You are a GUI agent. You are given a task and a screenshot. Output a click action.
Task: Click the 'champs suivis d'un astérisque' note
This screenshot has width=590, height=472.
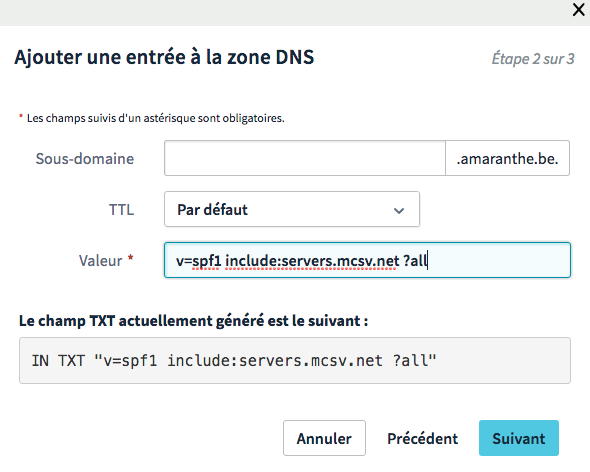[152, 118]
